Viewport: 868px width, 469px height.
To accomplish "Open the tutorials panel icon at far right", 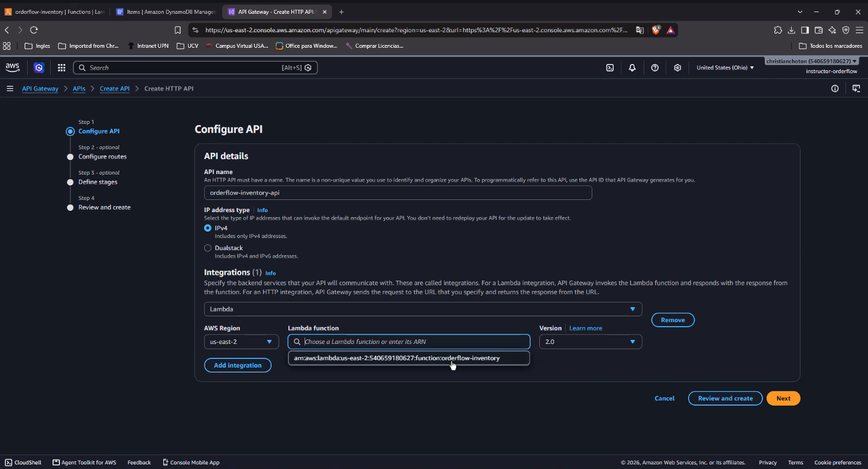I will click(856, 89).
